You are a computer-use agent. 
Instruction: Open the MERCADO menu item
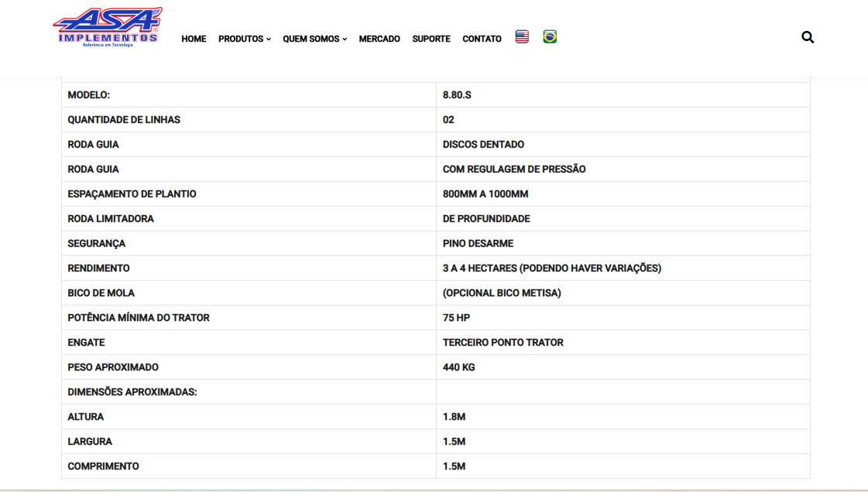[379, 39]
